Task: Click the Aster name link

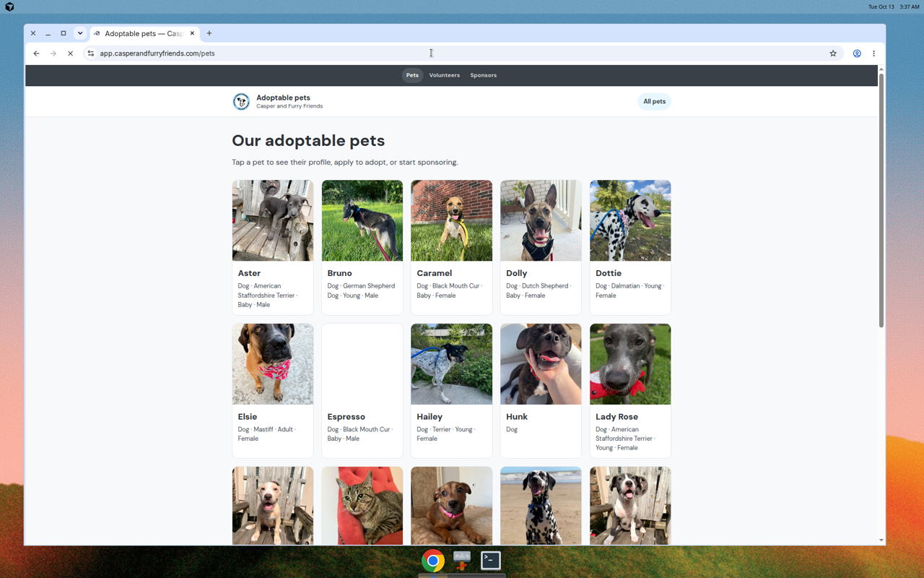Action: [x=250, y=273]
